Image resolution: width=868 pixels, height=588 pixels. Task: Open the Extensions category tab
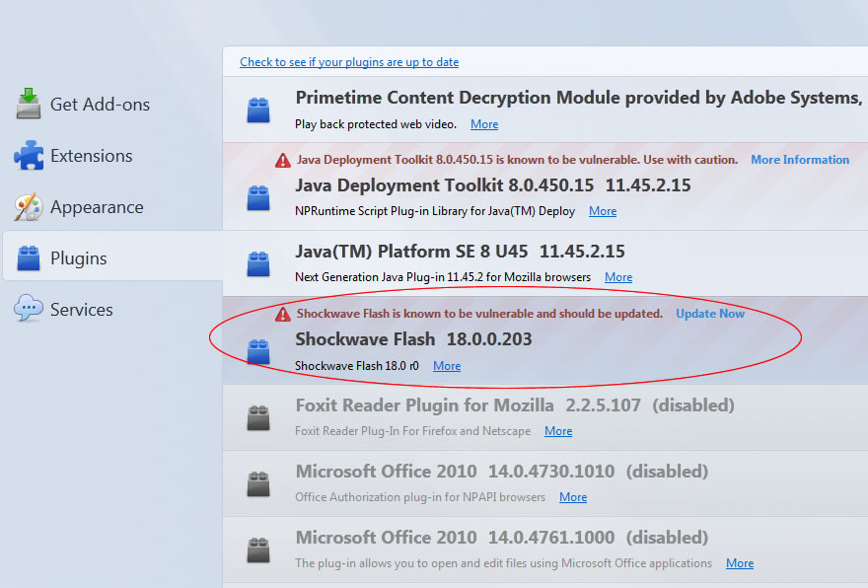(x=112, y=156)
